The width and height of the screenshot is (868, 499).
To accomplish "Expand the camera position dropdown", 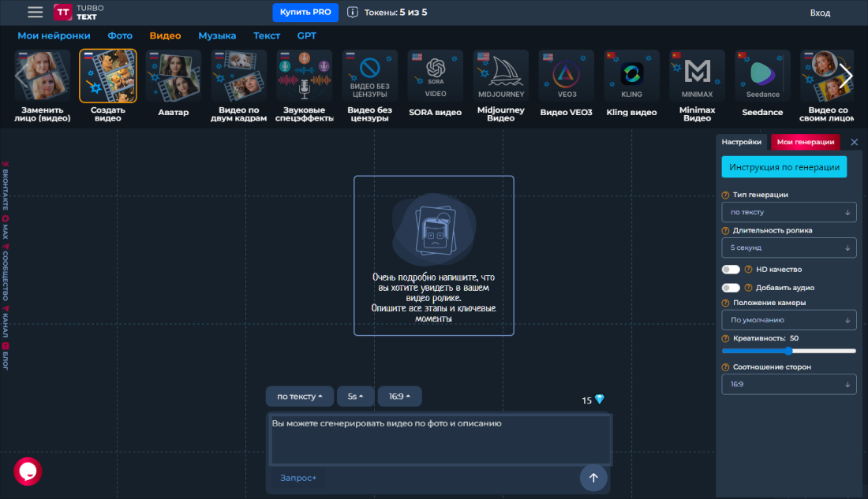I will point(788,320).
